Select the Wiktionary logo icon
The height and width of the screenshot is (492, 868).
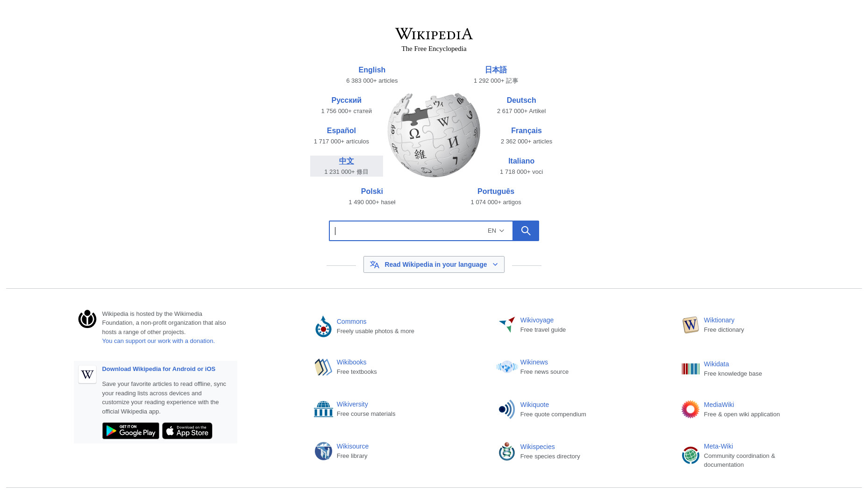pos(690,325)
